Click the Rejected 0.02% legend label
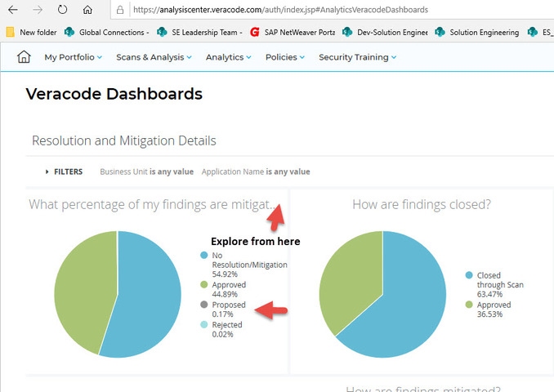The width and height of the screenshot is (554, 392). coord(227,329)
